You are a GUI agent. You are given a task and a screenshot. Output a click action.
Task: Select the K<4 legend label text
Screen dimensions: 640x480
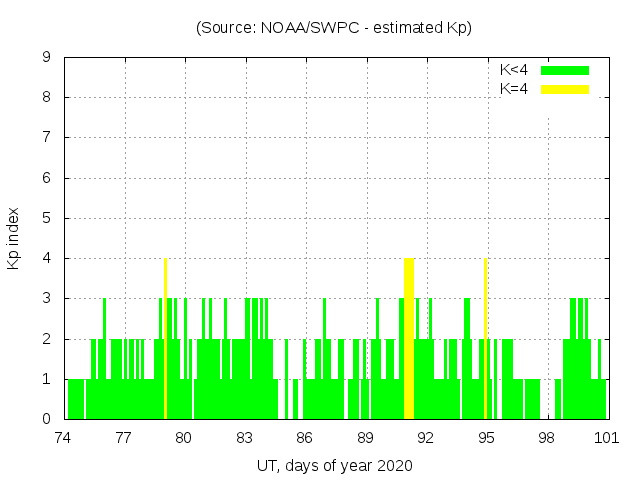click(x=514, y=70)
